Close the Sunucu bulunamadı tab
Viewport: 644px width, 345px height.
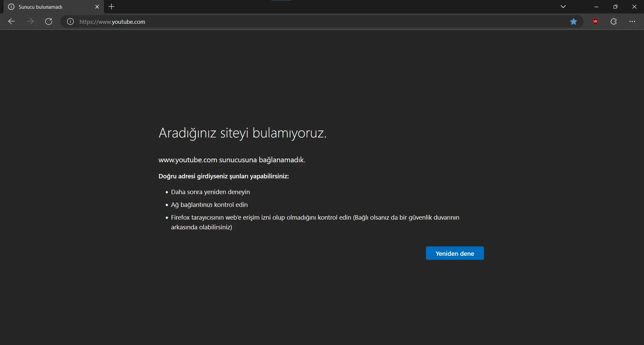(x=97, y=7)
